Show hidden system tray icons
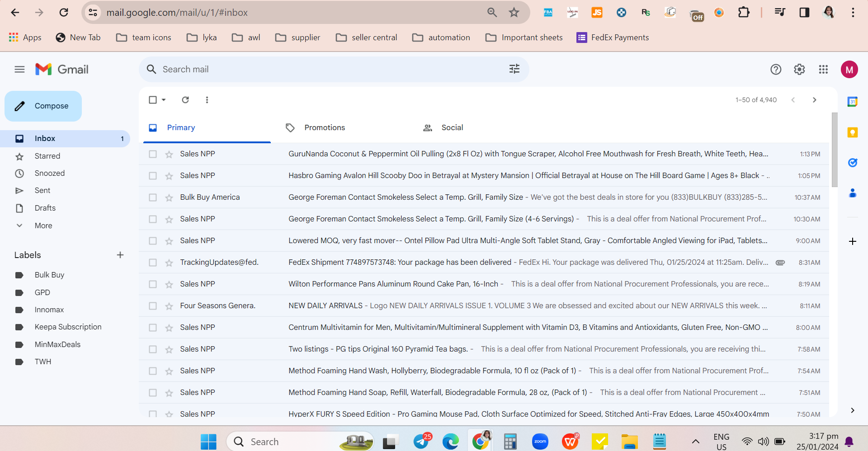 (x=696, y=442)
